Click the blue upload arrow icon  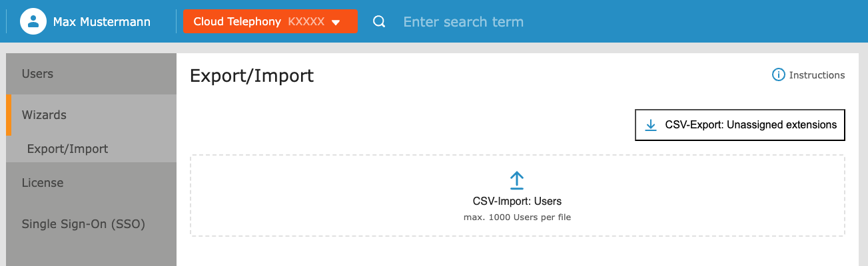point(517,180)
